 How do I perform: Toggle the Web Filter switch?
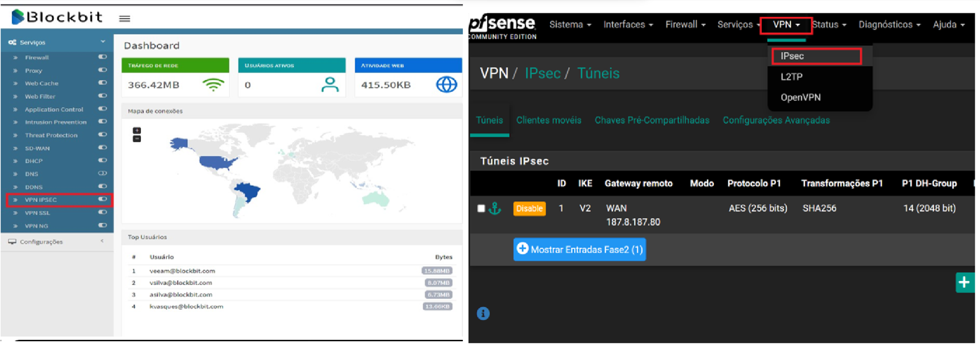point(103,96)
